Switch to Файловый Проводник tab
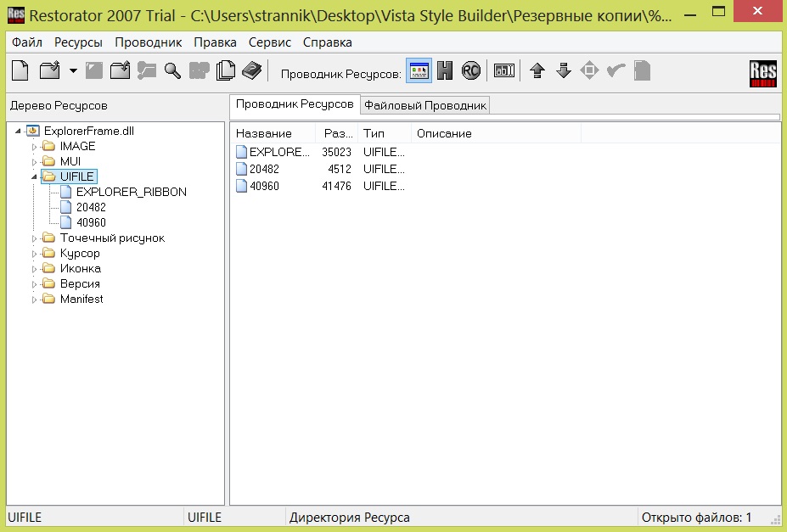The height and width of the screenshot is (532, 787). coord(425,105)
